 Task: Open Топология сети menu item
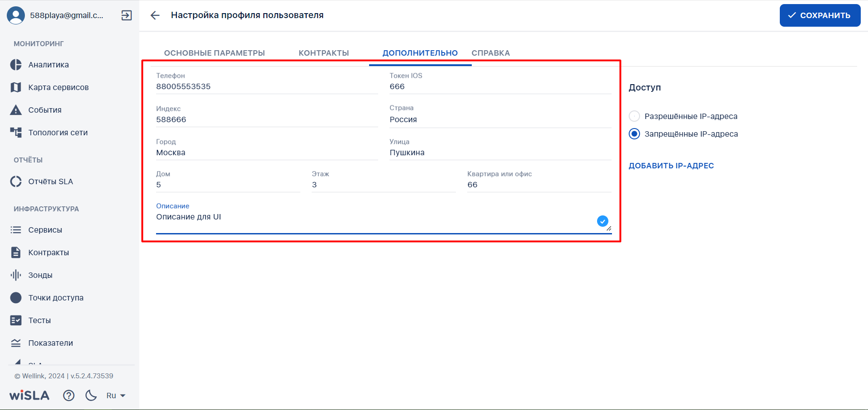coord(58,133)
